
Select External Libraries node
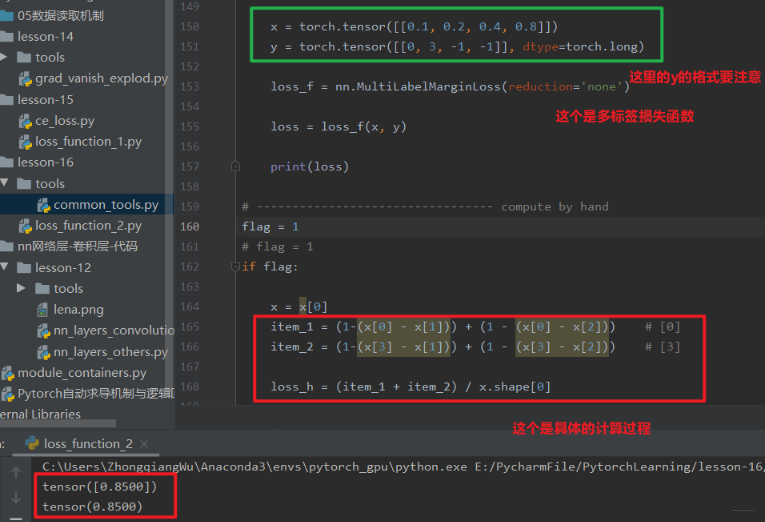click(x=40, y=414)
